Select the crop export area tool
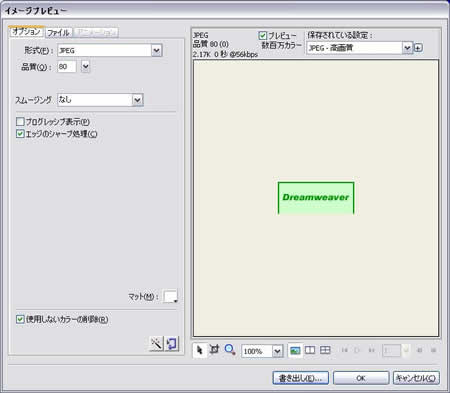The width and height of the screenshot is (450, 393). 214,350
